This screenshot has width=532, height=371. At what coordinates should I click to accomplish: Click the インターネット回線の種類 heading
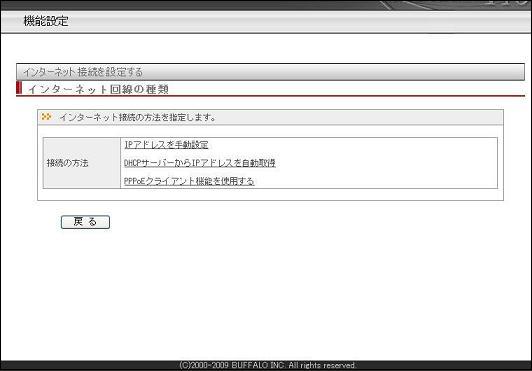point(98,89)
